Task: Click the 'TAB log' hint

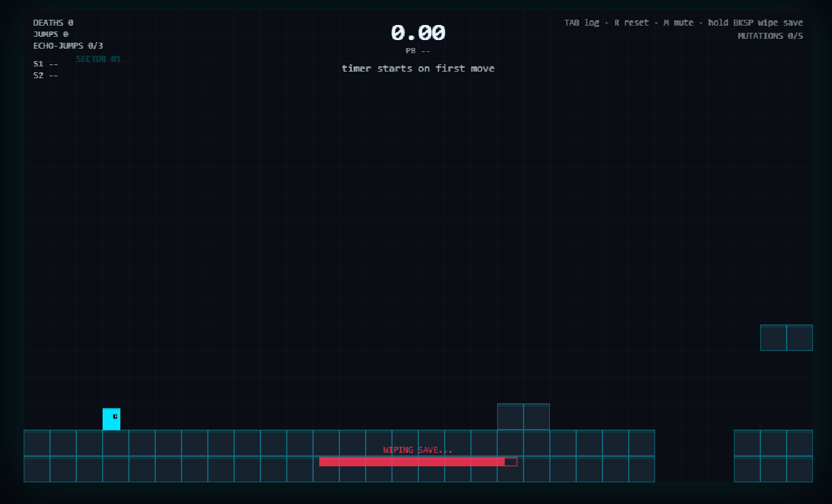Action: pyautogui.click(x=582, y=23)
